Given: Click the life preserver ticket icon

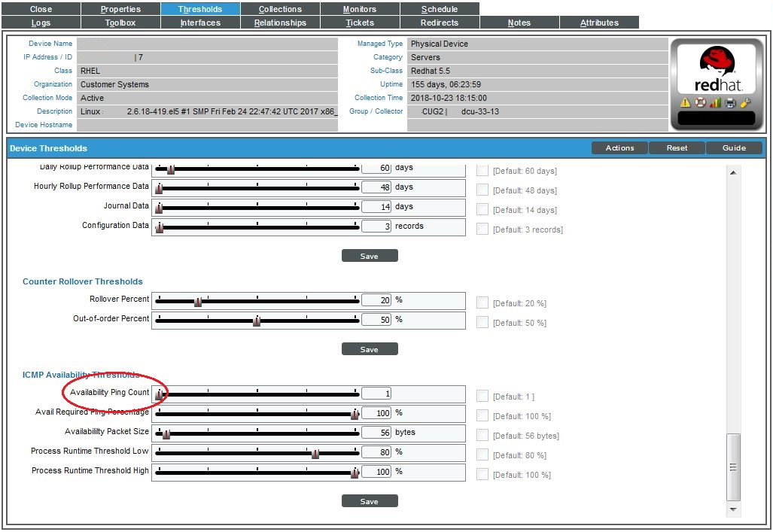Looking at the screenshot, I should [x=700, y=102].
